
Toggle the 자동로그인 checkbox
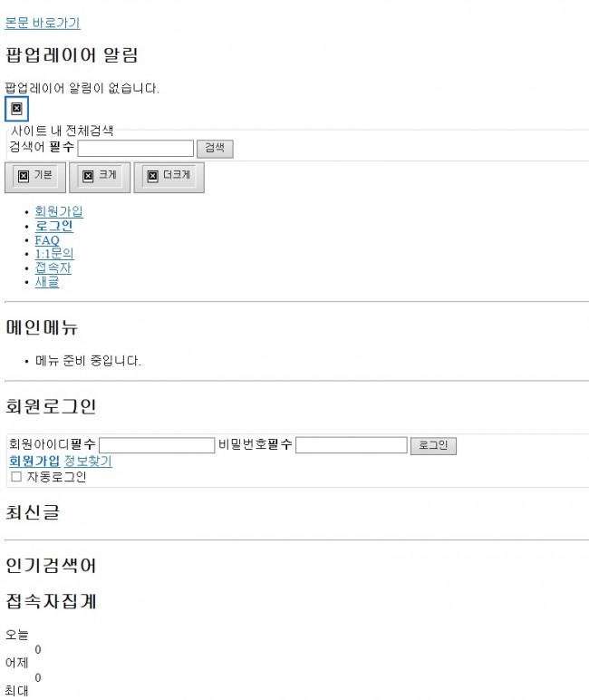(16, 476)
